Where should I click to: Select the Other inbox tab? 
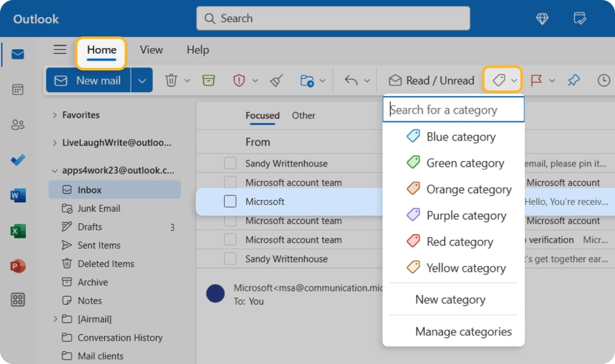(304, 115)
